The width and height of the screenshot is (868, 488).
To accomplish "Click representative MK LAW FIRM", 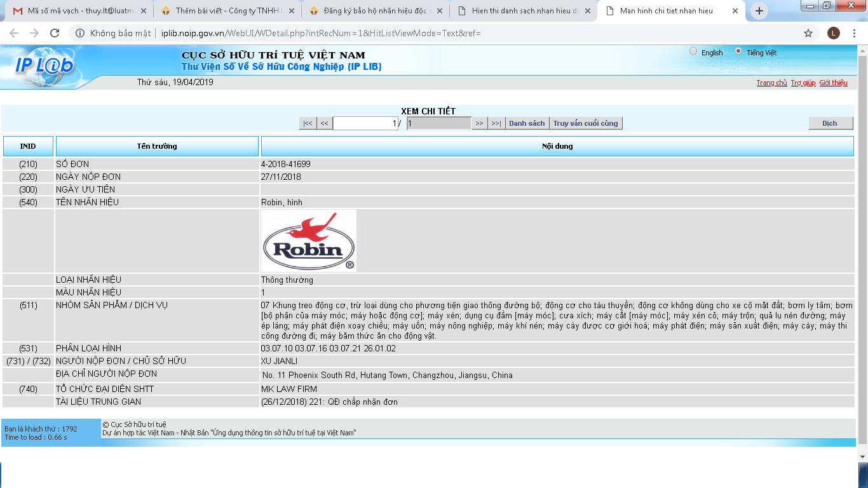I will [x=289, y=389].
